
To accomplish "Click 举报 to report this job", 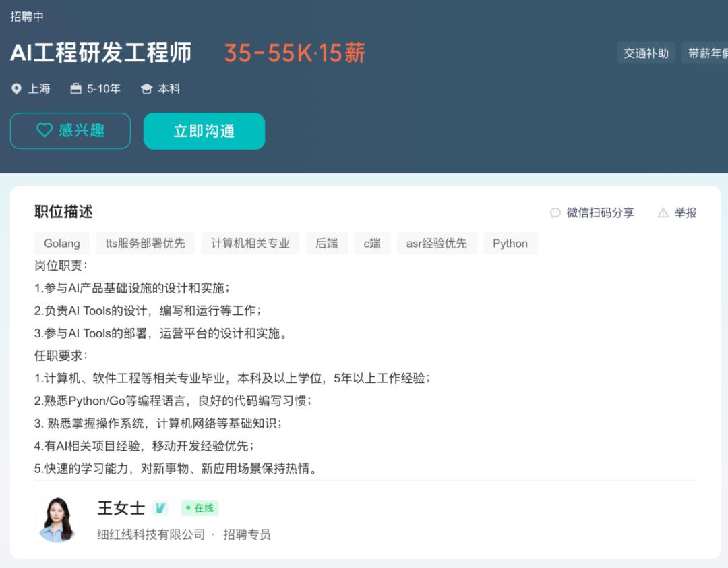I will [685, 212].
